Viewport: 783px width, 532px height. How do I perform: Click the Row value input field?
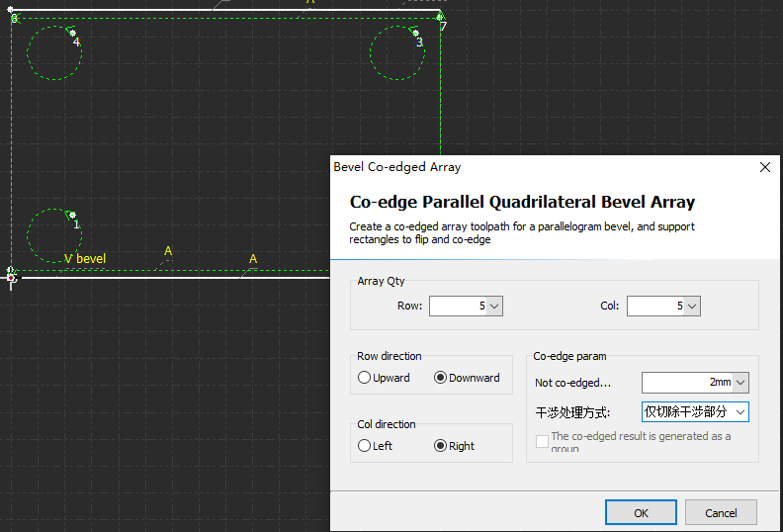point(458,307)
